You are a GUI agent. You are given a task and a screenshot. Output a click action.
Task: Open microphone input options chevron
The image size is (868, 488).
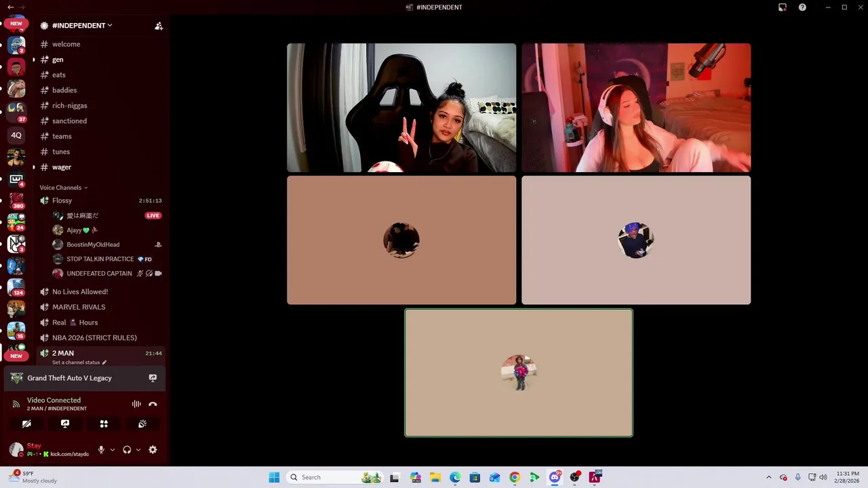(113, 449)
